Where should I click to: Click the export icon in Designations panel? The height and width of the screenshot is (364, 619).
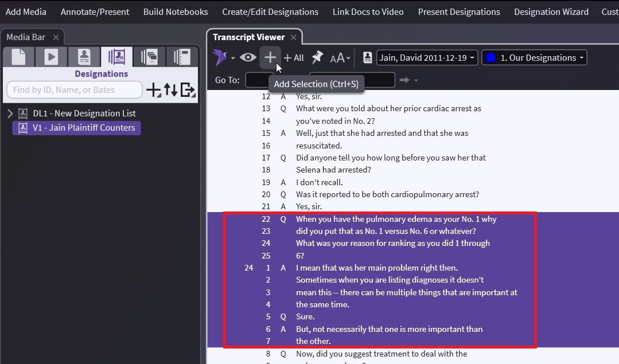tap(188, 90)
